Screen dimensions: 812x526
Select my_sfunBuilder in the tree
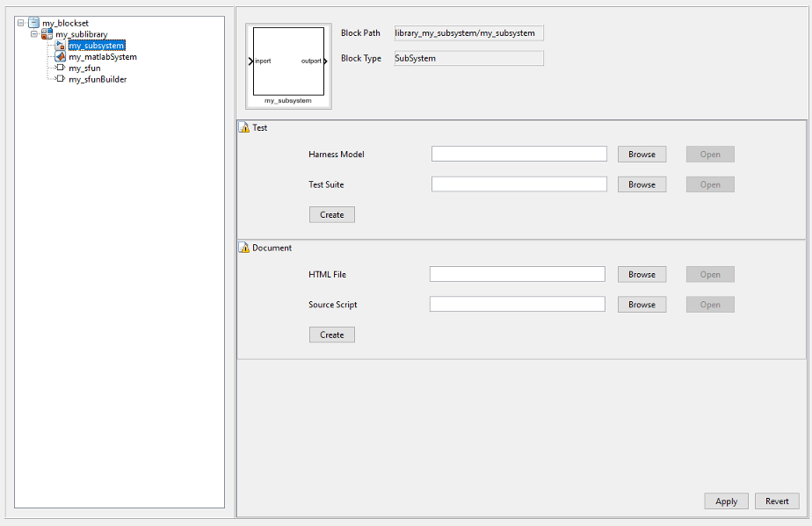click(x=98, y=79)
